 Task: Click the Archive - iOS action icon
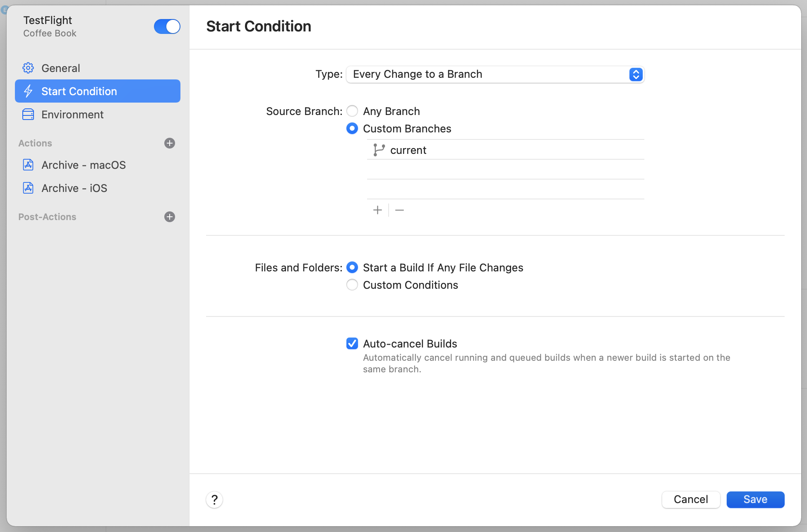[28, 188]
